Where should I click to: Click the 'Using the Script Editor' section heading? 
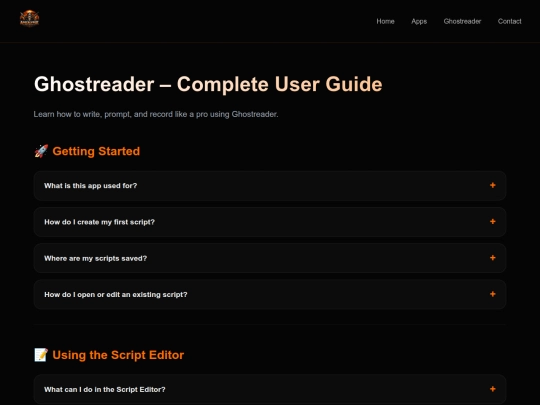(x=118, y=355)
